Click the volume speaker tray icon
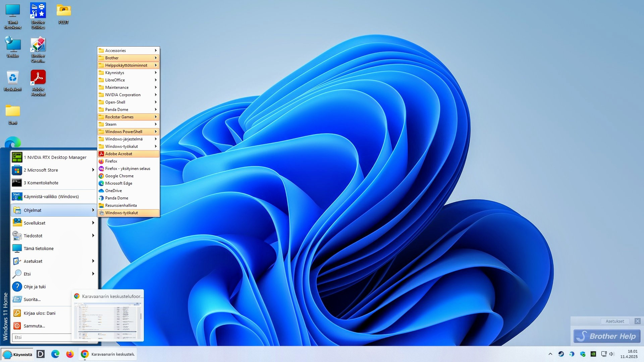Screen dimensions: 644x362 click(x=611, y=354)
